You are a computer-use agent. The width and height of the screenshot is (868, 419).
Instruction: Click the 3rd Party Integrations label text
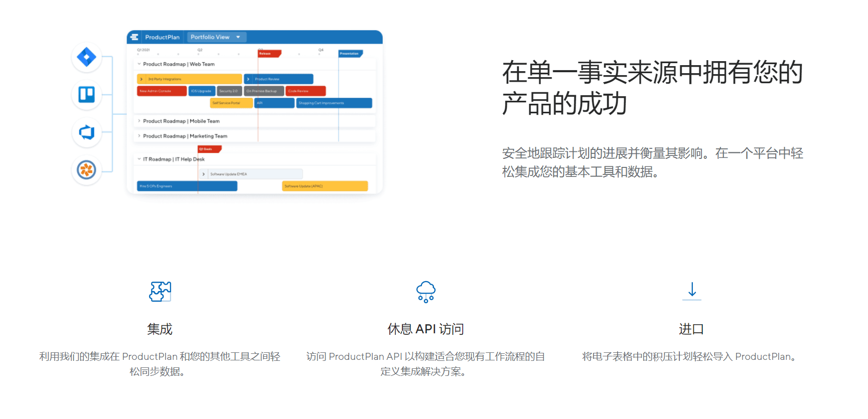click(165, 79)
